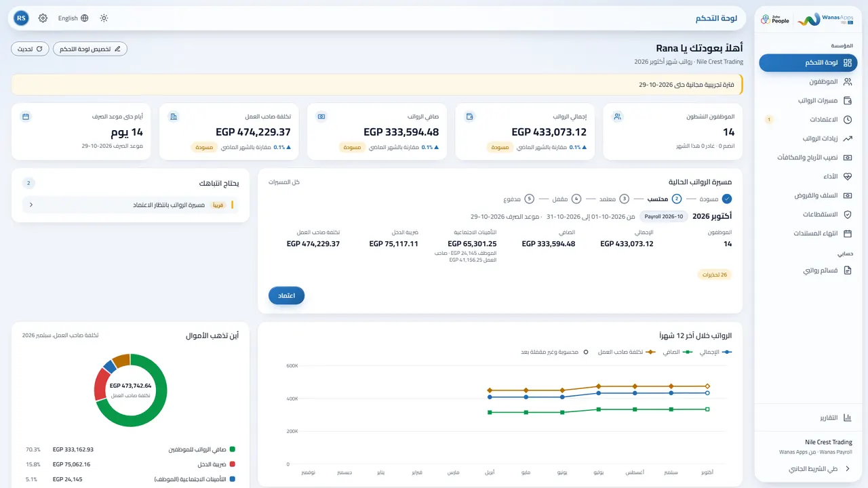Click the نصيب الأرباح والمكافآت banknote icon
Screen dimensions: 868x488
coord(847,157)
